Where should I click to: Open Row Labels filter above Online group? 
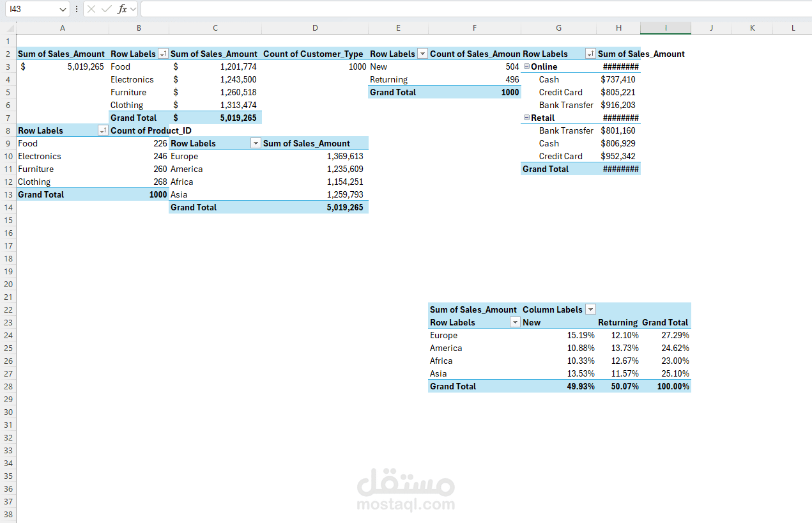pyautogui.click(x=590, y=54)
